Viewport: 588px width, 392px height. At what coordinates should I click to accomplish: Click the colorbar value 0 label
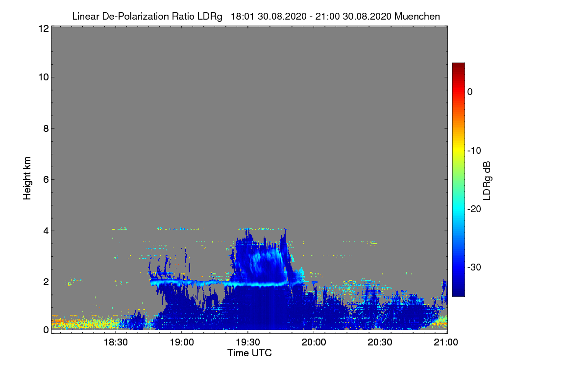[x=470, y=92]
